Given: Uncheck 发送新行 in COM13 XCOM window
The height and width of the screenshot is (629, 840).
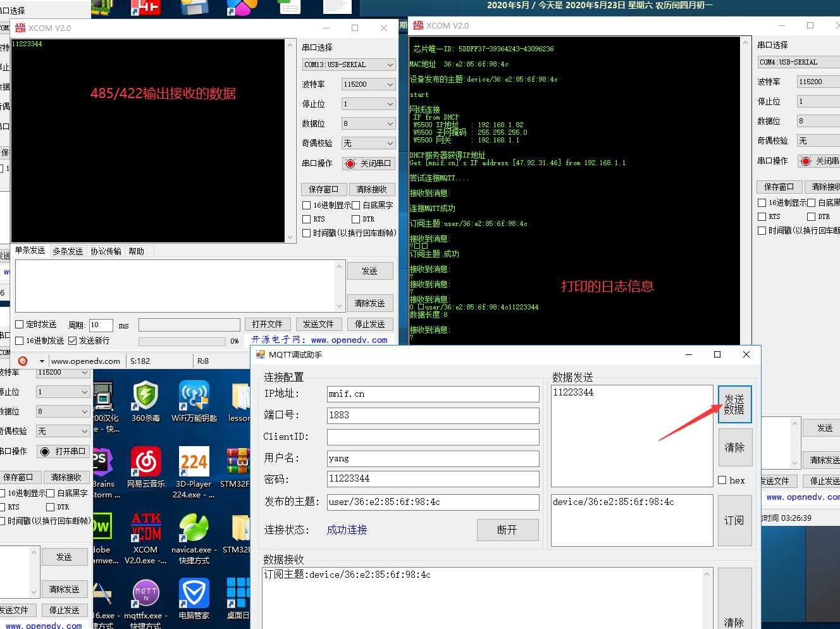Looking at the screenshot, I should tap(72, 340).
